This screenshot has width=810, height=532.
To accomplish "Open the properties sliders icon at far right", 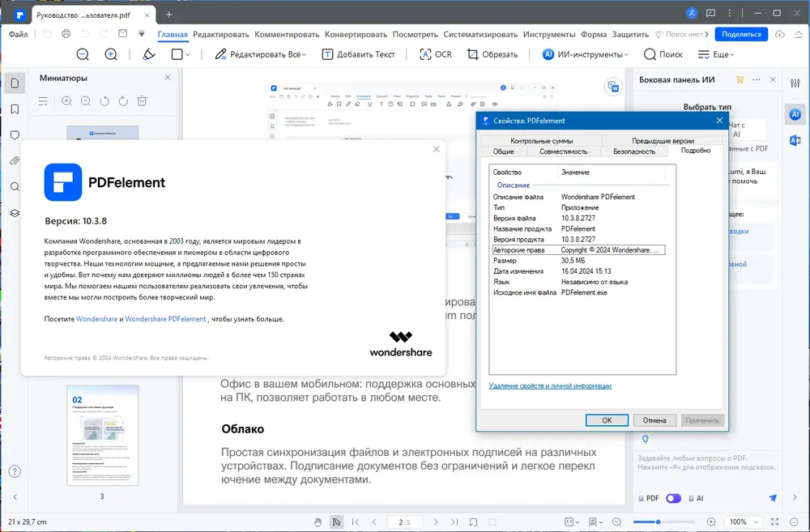I will coord(795,83).
